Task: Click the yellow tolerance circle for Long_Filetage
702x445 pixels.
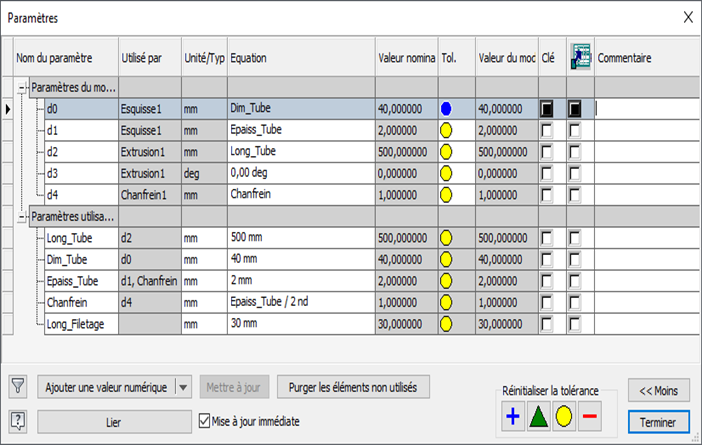Action: tap(447, 323)
